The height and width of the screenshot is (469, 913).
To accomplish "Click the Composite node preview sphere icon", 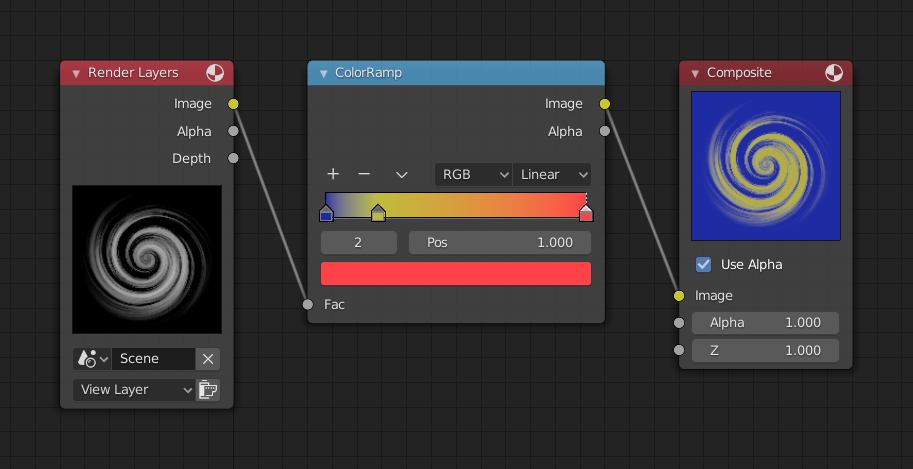I will (x=834, y=73).
